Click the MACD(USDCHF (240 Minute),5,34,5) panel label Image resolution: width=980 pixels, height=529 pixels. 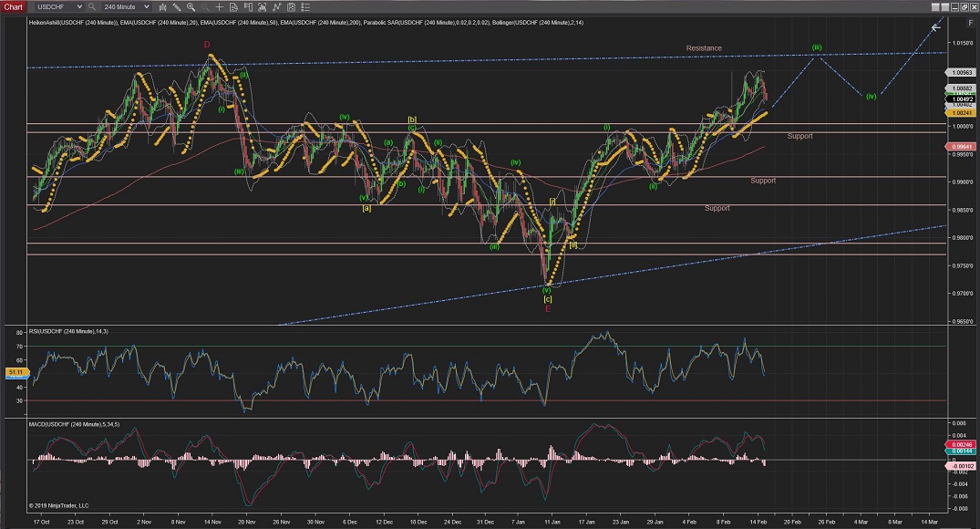point(74,425)
